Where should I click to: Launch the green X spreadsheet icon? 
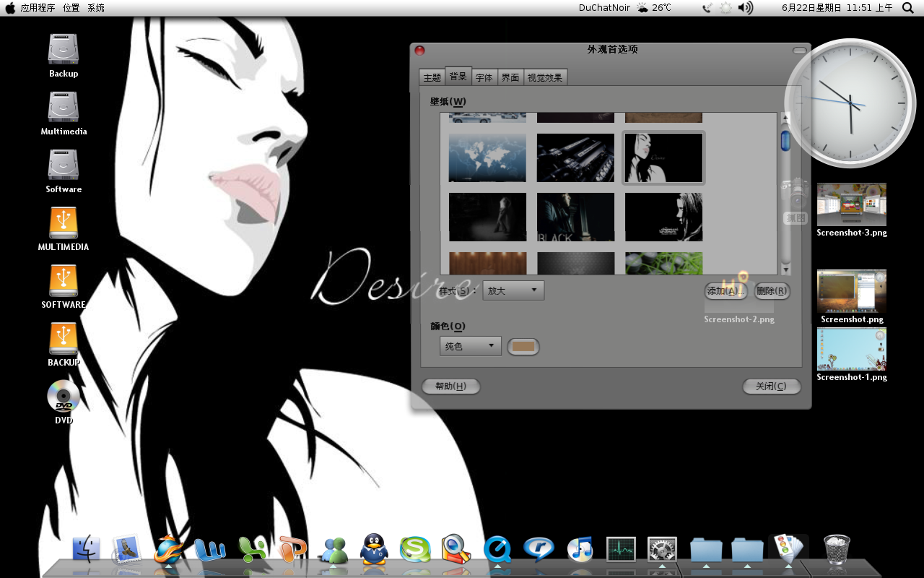pos(252,549)
